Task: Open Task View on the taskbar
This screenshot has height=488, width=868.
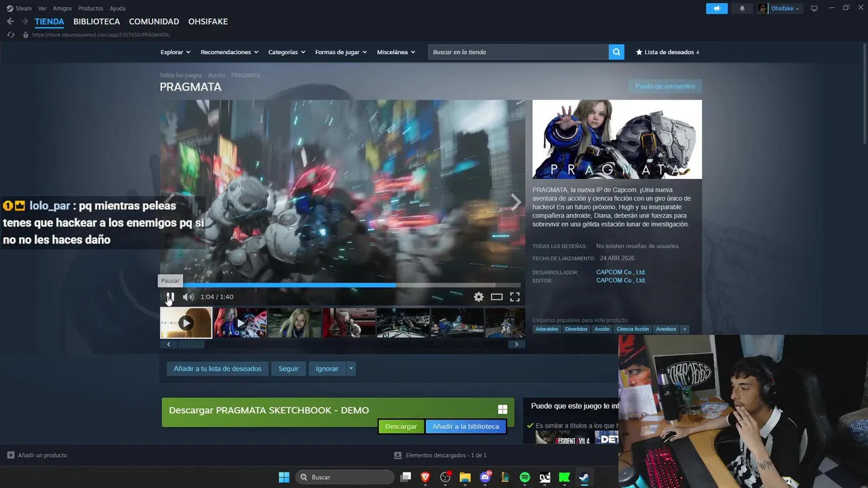Action: [406, 477]
